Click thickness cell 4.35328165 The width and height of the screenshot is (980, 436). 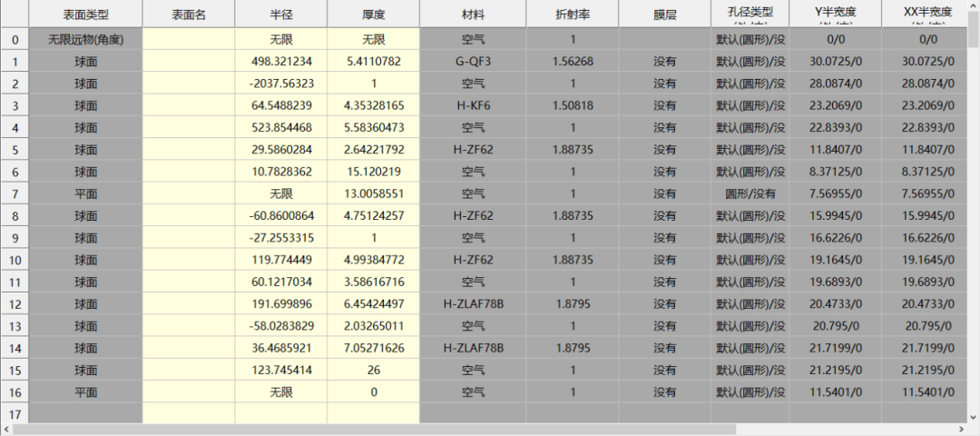[x=373, y=105]
